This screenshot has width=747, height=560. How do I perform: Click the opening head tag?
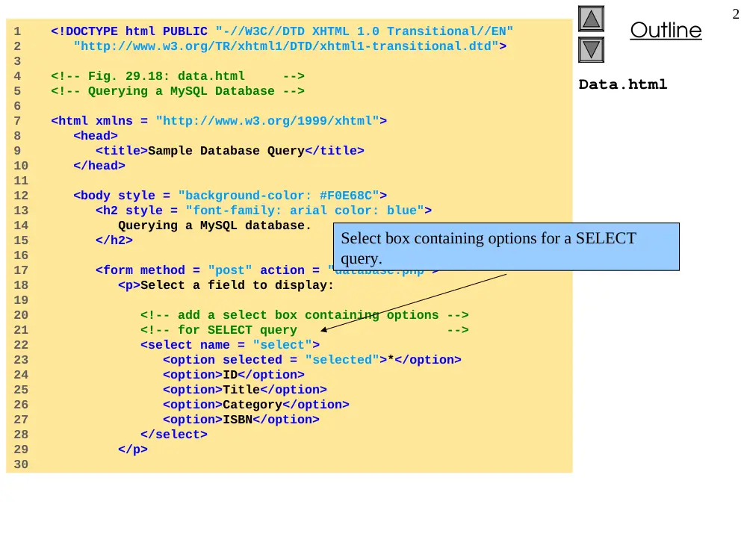96,136
